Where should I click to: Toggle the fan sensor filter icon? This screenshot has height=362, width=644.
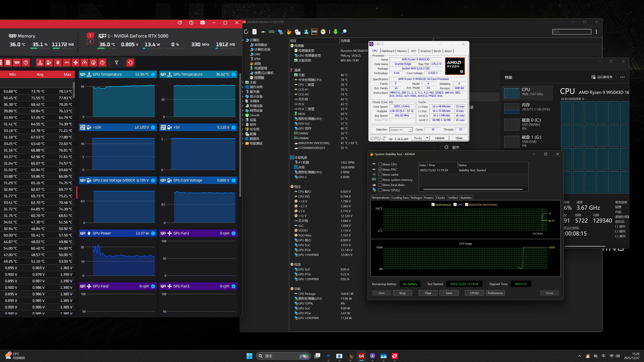pyautogui.click(x=75, y=63)
